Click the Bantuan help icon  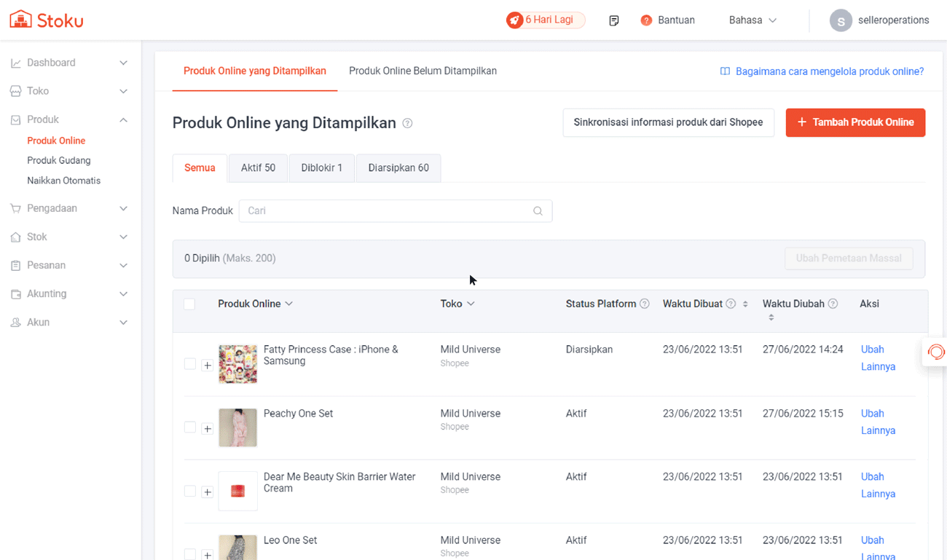pyautogui.click(x=645, y=20)
